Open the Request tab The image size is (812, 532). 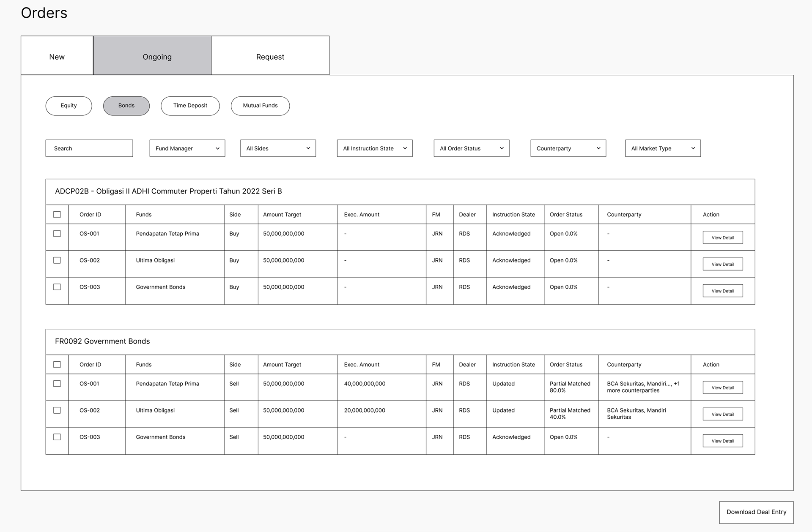point(270,56)
